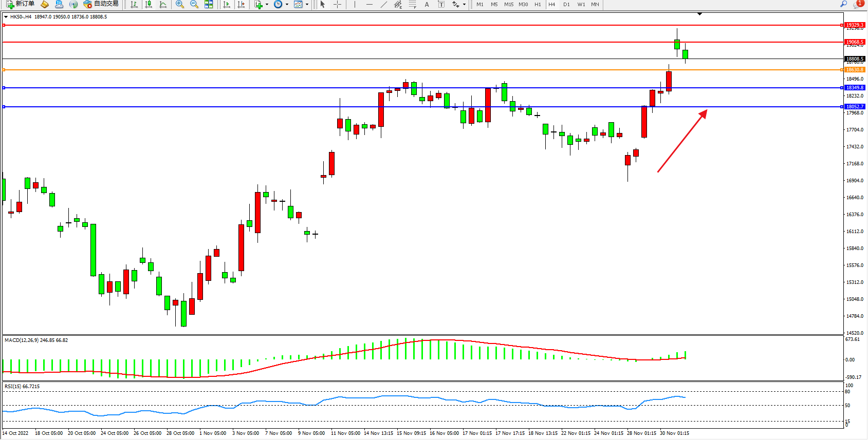Switch chart to bar chart mode
868x440 pixels.
[x=134, y=4]
